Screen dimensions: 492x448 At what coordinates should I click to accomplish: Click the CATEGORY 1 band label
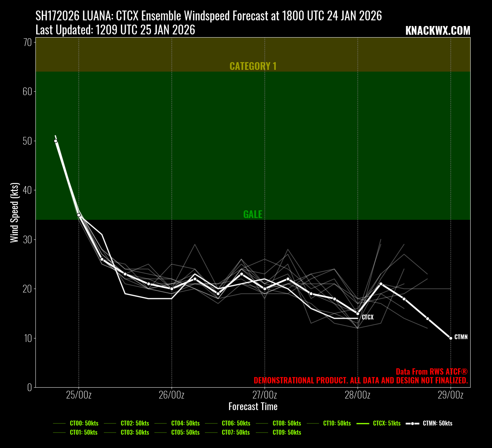pyautogui.click(x=253, y=66)
